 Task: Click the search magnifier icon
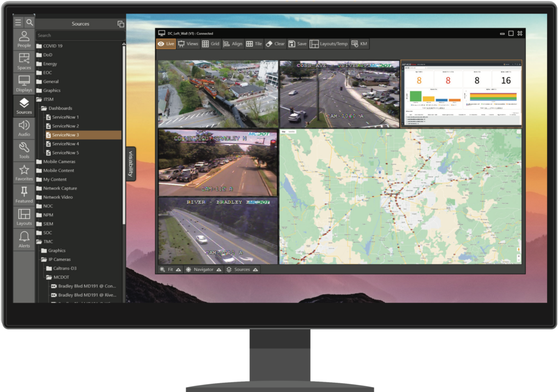29,23
